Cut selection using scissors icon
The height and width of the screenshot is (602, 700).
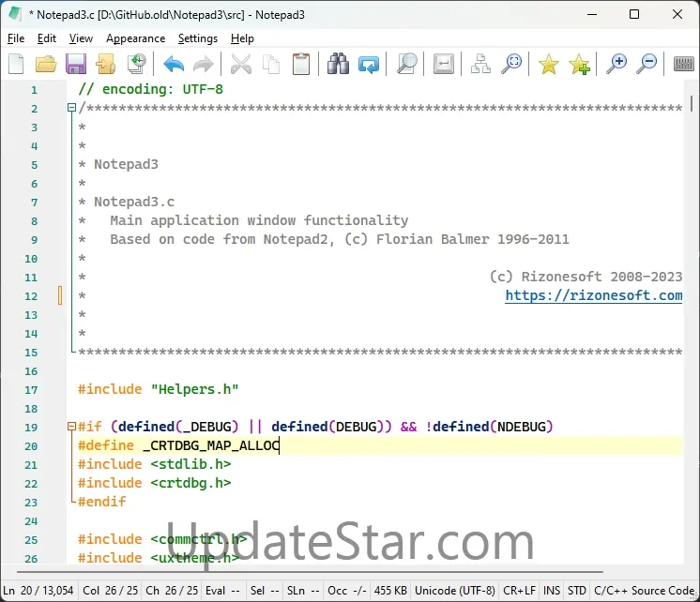241,64
